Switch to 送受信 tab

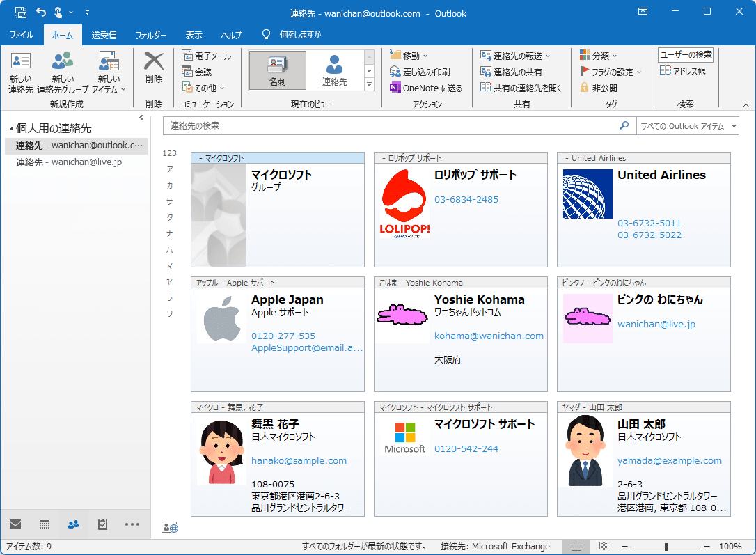(104, 35)
